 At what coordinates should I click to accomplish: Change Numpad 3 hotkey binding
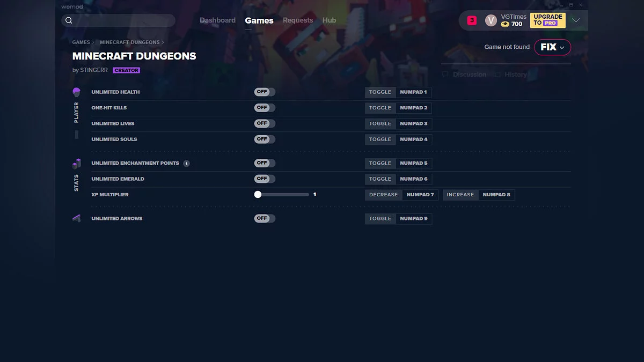414,123
